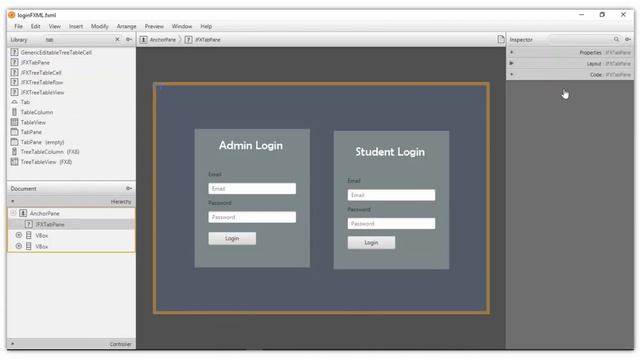Click the TabPane icon in Library

[14, 132]
